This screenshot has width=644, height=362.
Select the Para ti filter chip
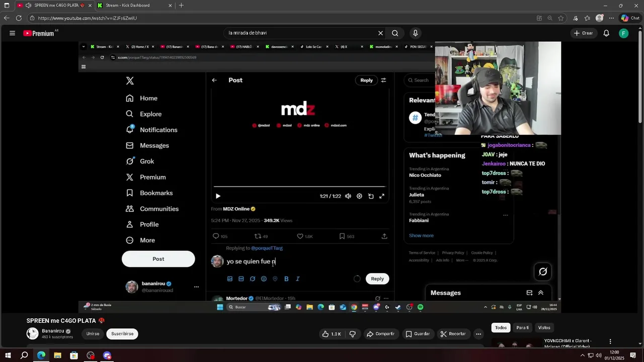pyautogui.click(x=523, y=328)
